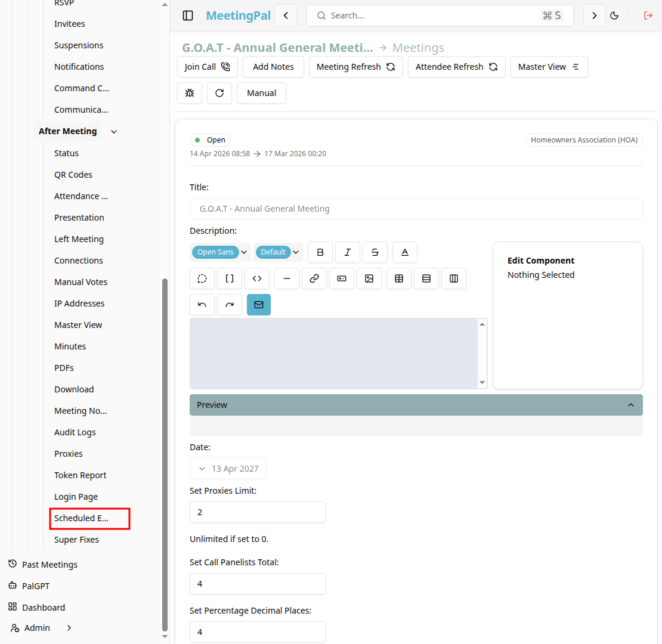Open Master View options button
Image resolution: width=662 pixels, height=644 pixels.
pyautogui.click(x=549, y=67)
